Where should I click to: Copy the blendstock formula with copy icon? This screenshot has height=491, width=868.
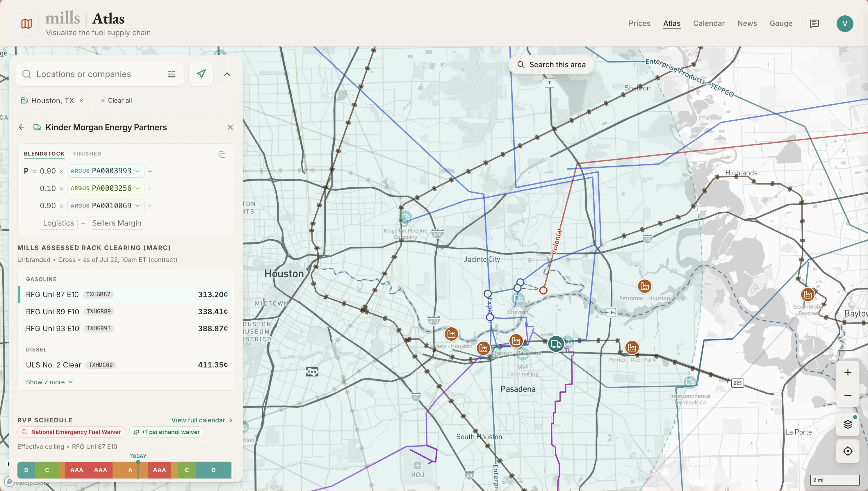(x=222, y=154)
